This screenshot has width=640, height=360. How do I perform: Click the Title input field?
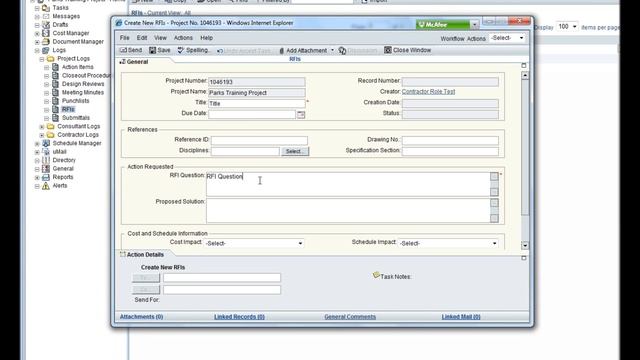click(257, 104)
